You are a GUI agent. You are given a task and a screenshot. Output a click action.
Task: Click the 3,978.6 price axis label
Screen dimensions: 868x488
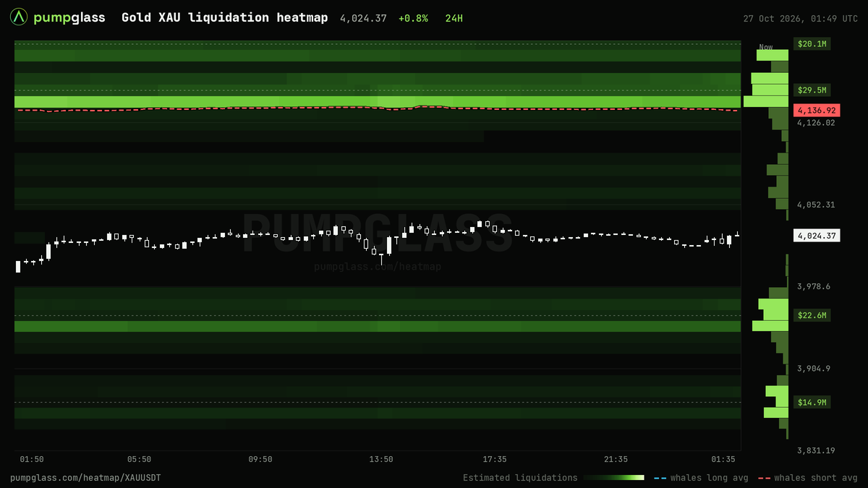(x=814, y=287)
